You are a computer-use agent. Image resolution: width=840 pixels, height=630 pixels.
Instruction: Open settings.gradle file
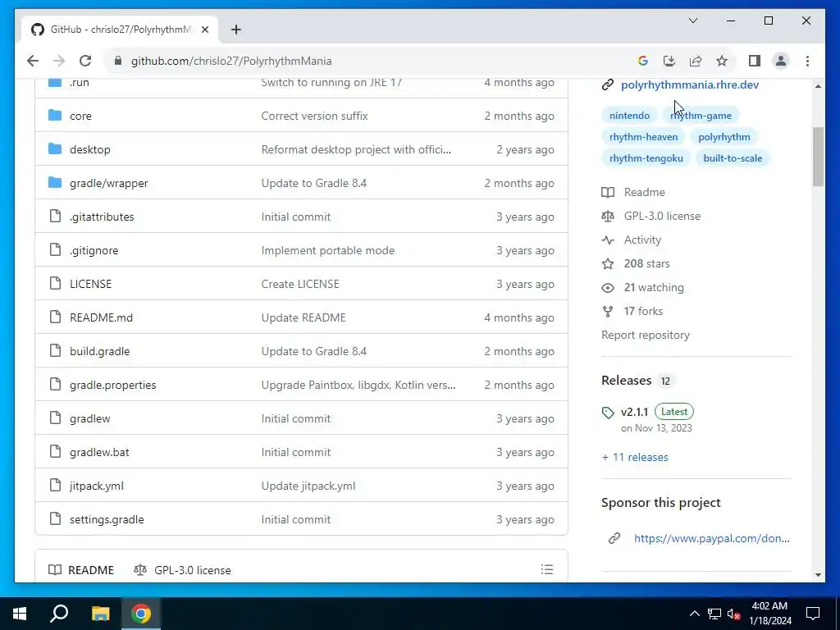pos(107,519)
